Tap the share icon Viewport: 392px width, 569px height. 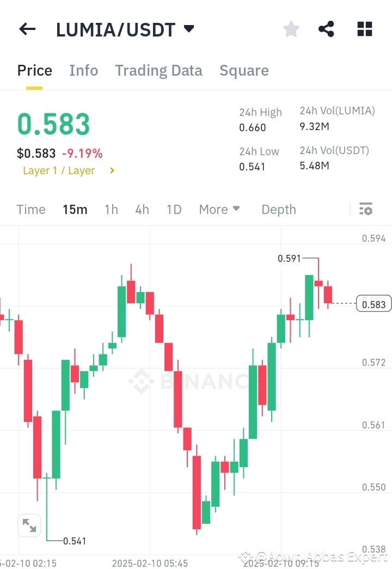[x=326, y=29]
